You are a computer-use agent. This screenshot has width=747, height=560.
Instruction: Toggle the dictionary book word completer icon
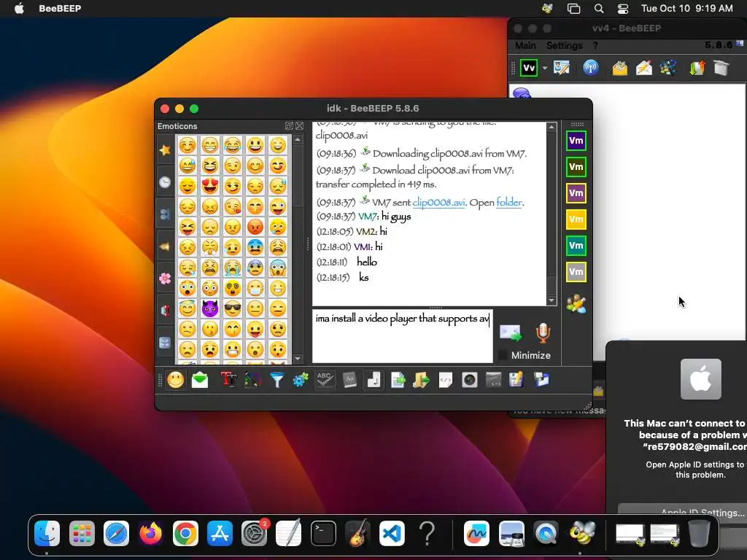349,380
